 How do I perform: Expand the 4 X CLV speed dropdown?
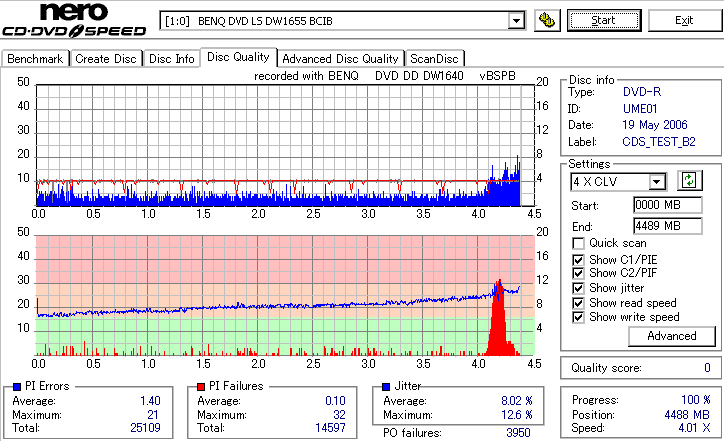click(656, 182)
